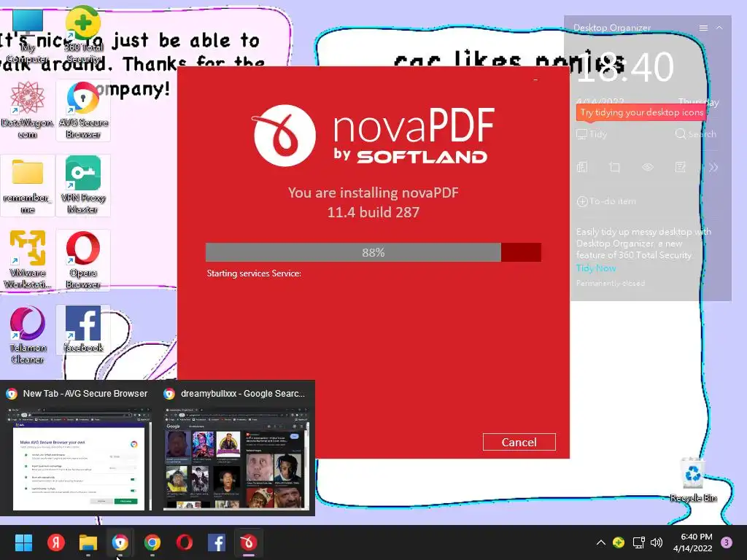Open VMware Workstation desktop shortcut
The width and height of the screenshot is (747, 560).
tap(27, 260)
